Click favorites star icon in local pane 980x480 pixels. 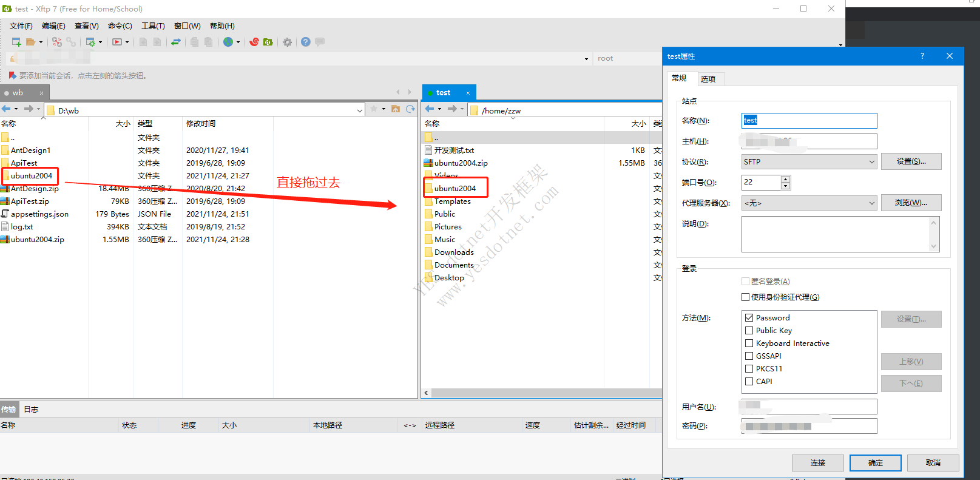(374, 109)
